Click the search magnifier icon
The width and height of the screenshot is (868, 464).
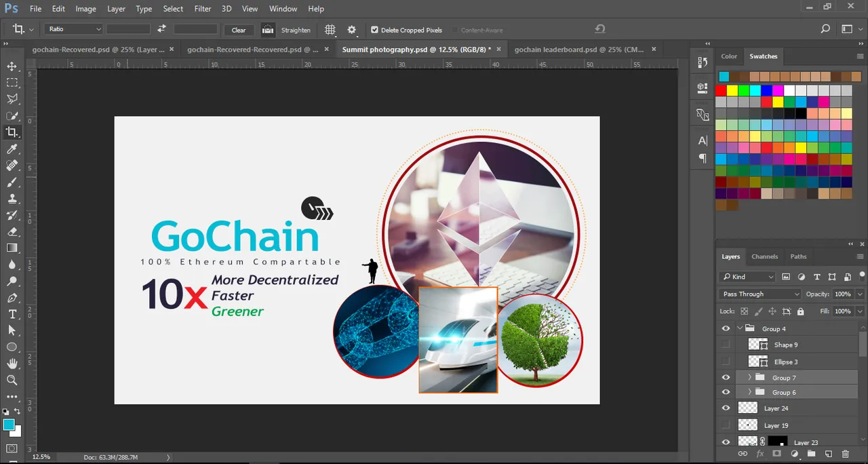825,29
